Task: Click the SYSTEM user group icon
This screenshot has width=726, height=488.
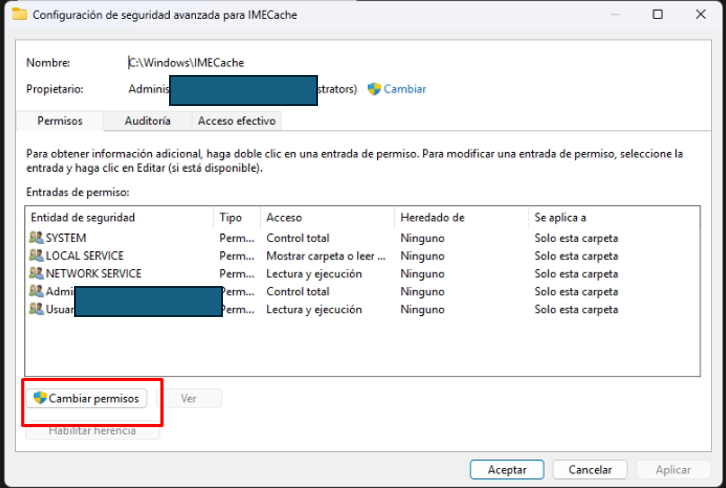Action: 37,238
